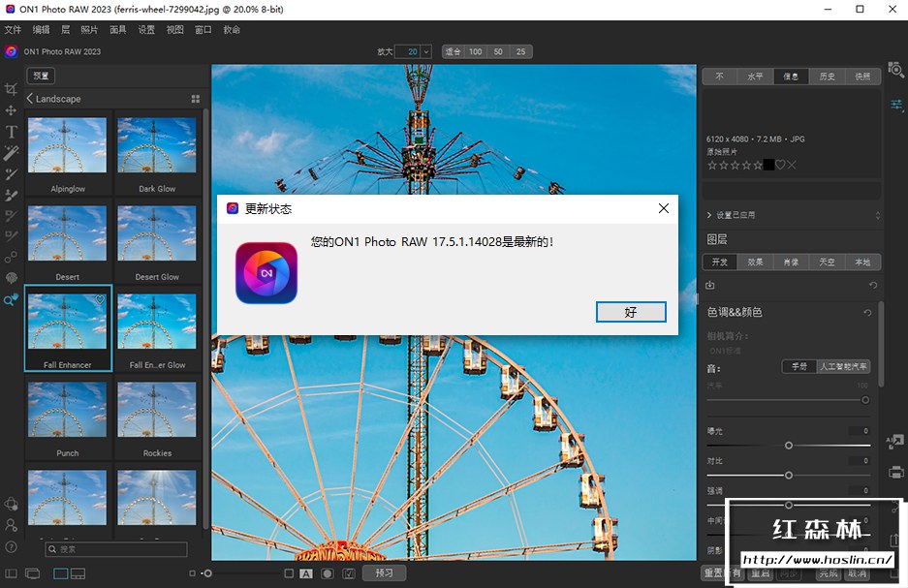Select the magic wand Adjustment tool
Screen dimensions: 908x588
click(x=11, y=153)
